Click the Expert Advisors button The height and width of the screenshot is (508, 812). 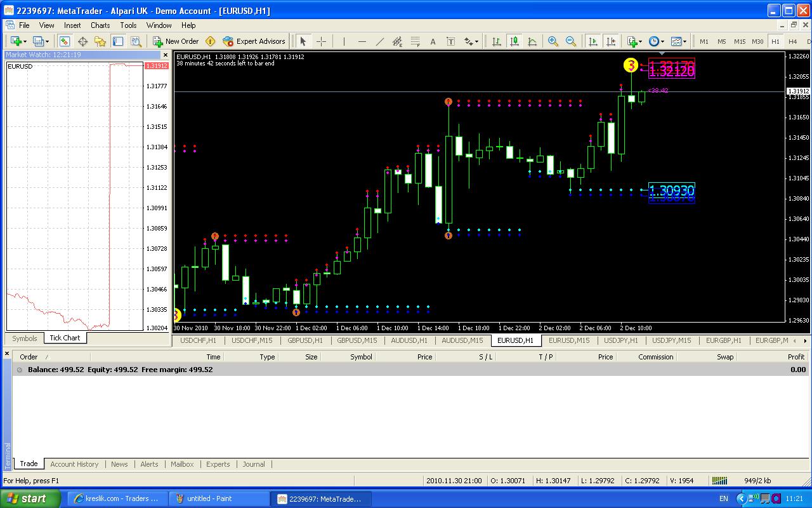pos(254,41)
